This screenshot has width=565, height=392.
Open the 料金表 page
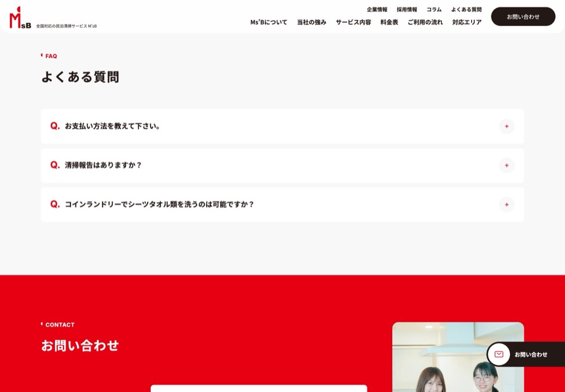[389, 22]
